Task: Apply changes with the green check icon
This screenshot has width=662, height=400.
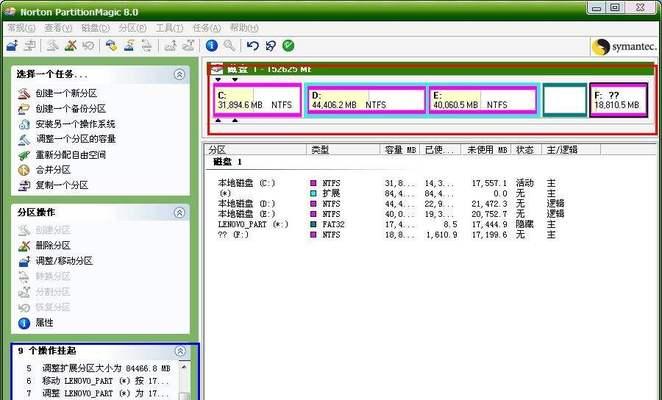Action: click(288, 46)
